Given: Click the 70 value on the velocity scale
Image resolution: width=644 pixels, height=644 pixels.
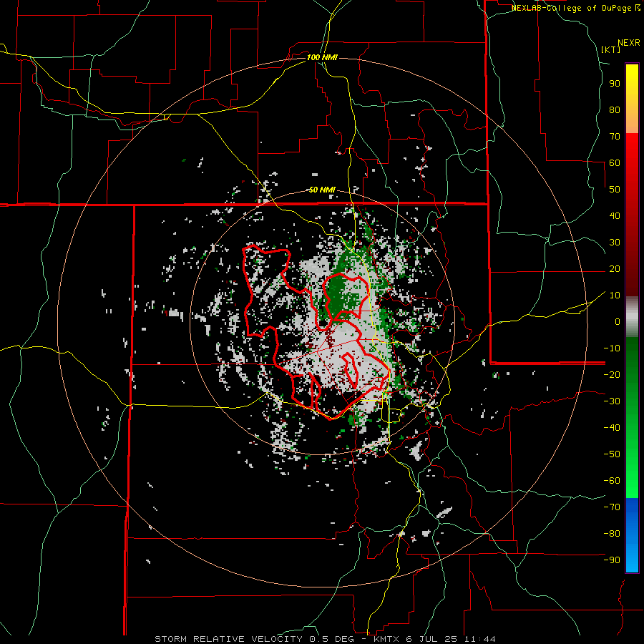Looking at the screenshot, I should pyautogui.click(x=615, y=137).
